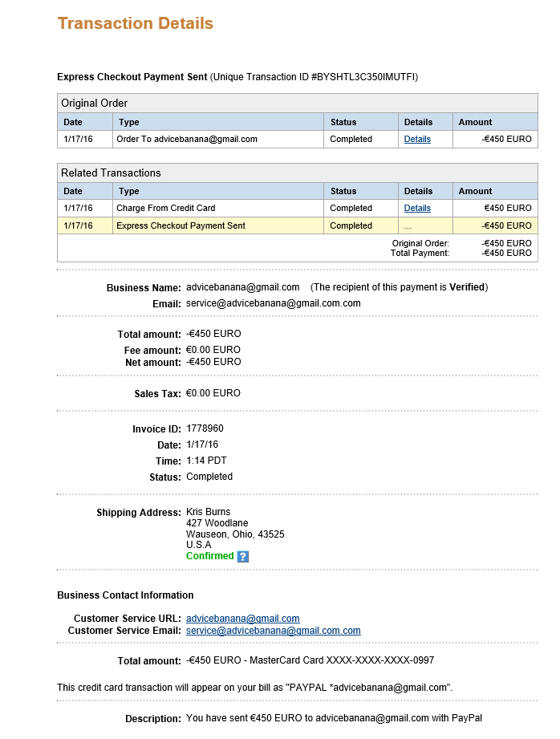Screen dimensions: 560x739
Task: Click Amount column header in Related Transactions table
Action: [x=475, y=191]
